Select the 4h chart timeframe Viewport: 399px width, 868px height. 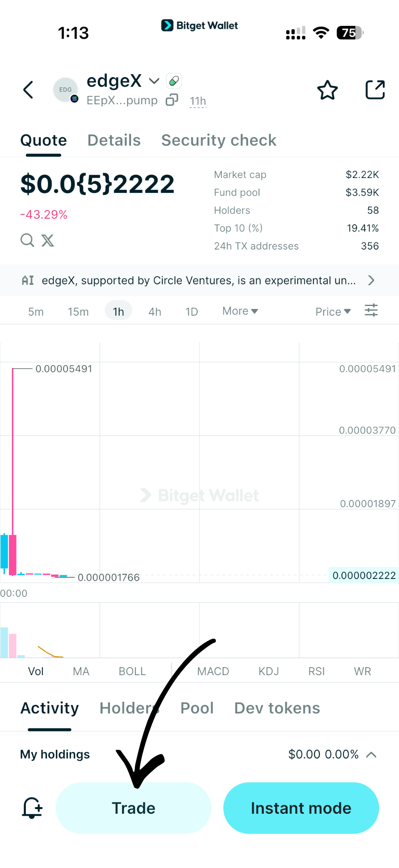click(154, 311)
